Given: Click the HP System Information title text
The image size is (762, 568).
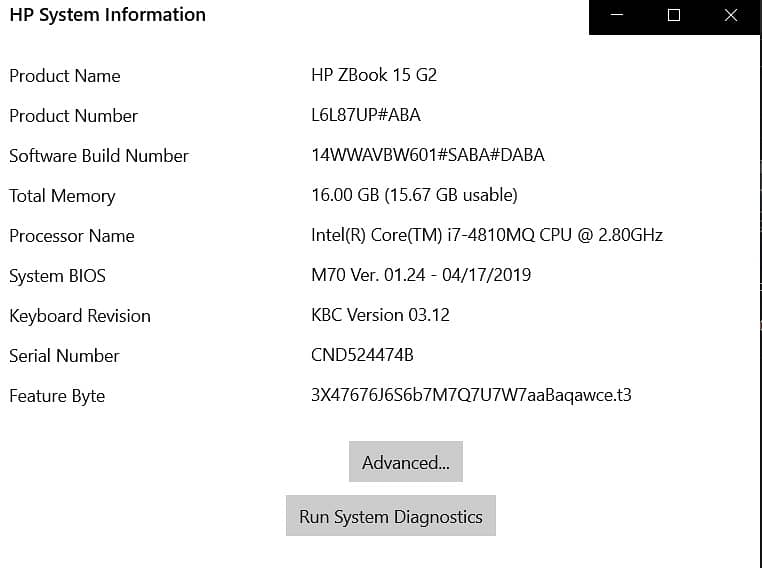Looking at the screenshot, I should [107, 15].
